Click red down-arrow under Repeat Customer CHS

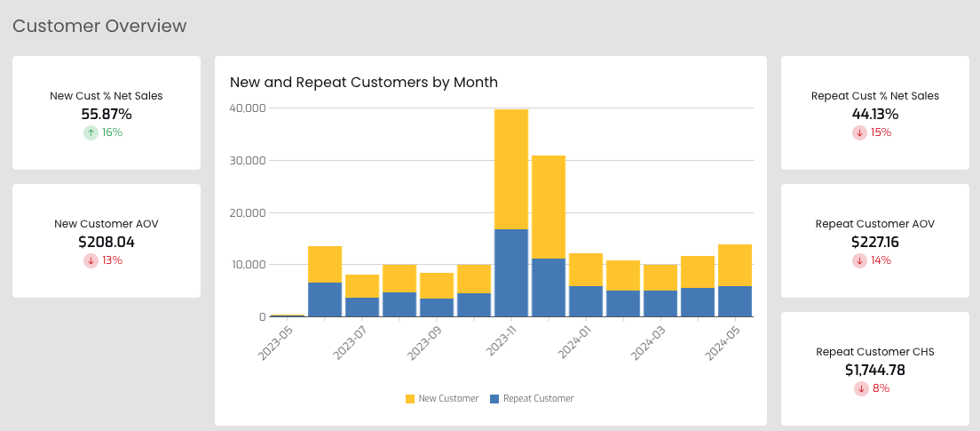coord(861,388)
